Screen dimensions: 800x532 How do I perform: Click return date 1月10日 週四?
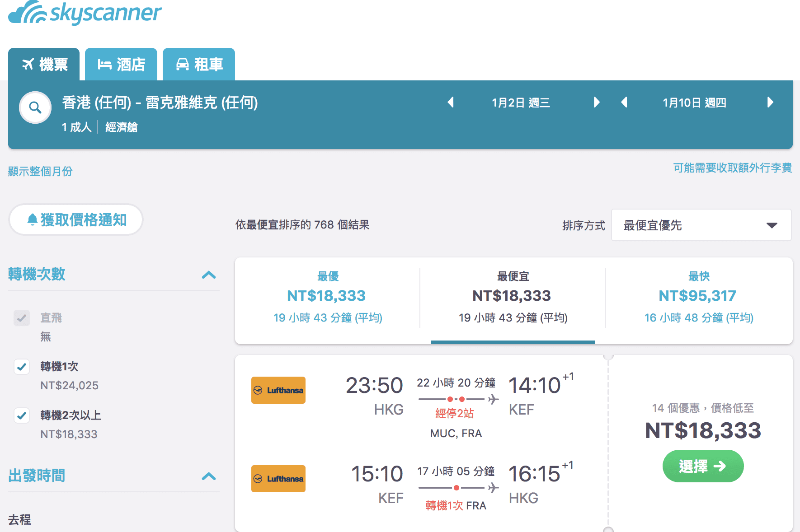pos(695,103)
